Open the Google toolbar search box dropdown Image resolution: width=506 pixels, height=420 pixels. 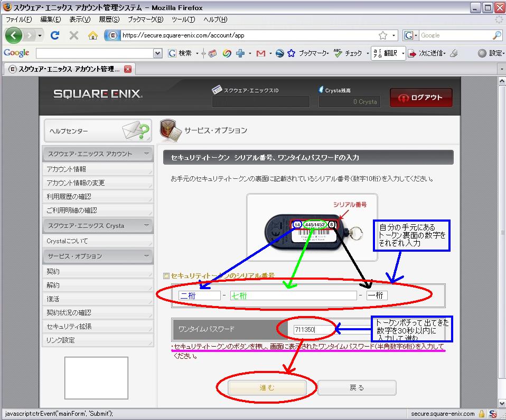[157, 53]
